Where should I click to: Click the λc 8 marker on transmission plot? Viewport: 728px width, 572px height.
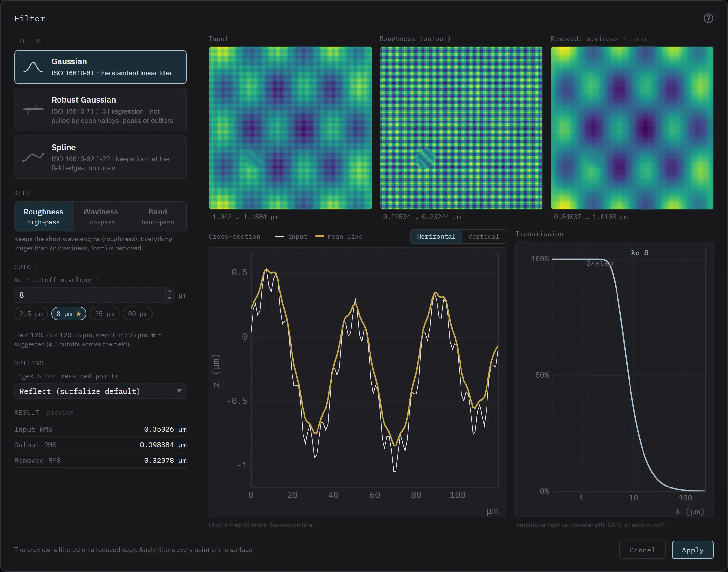(x=640, y=253)
